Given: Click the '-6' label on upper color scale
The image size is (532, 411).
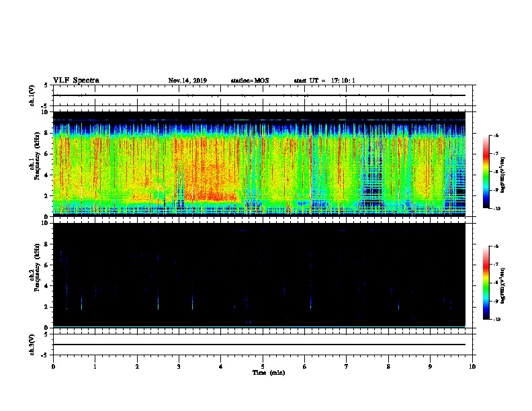Looking at the screenshot, I should click(x=496, y=135).
